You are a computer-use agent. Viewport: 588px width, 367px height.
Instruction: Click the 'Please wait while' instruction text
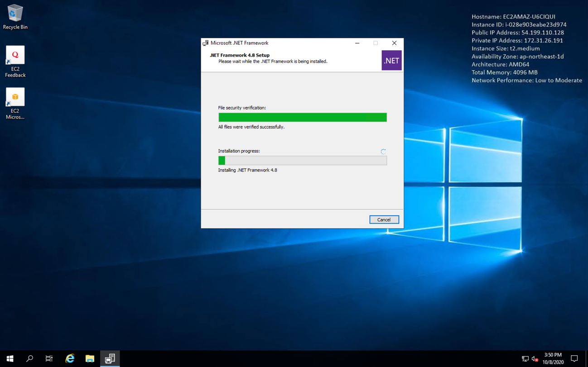click(273, 61)
